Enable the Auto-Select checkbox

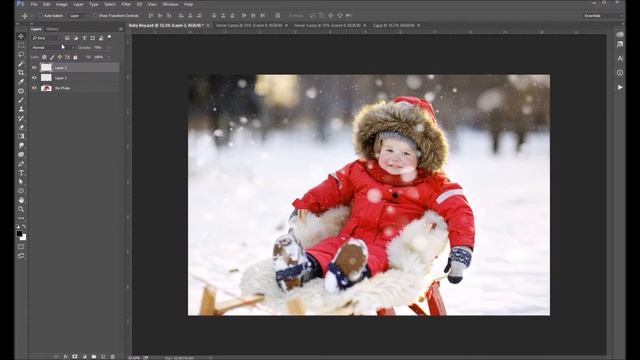(42, 16)
